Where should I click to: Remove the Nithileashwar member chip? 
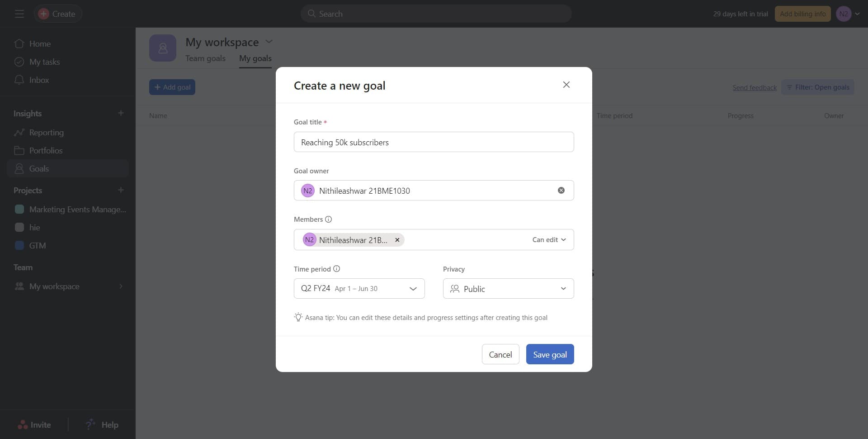coord(397,240)
